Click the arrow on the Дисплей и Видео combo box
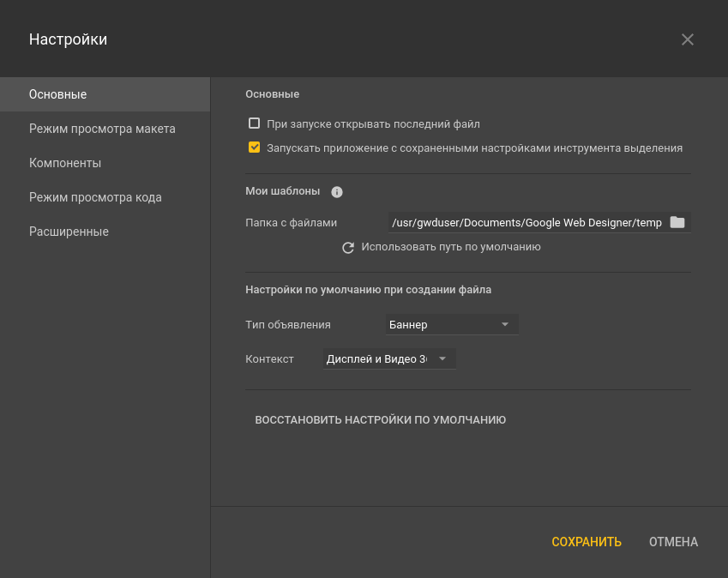The image size is (728, 578). tap(442, 359)
